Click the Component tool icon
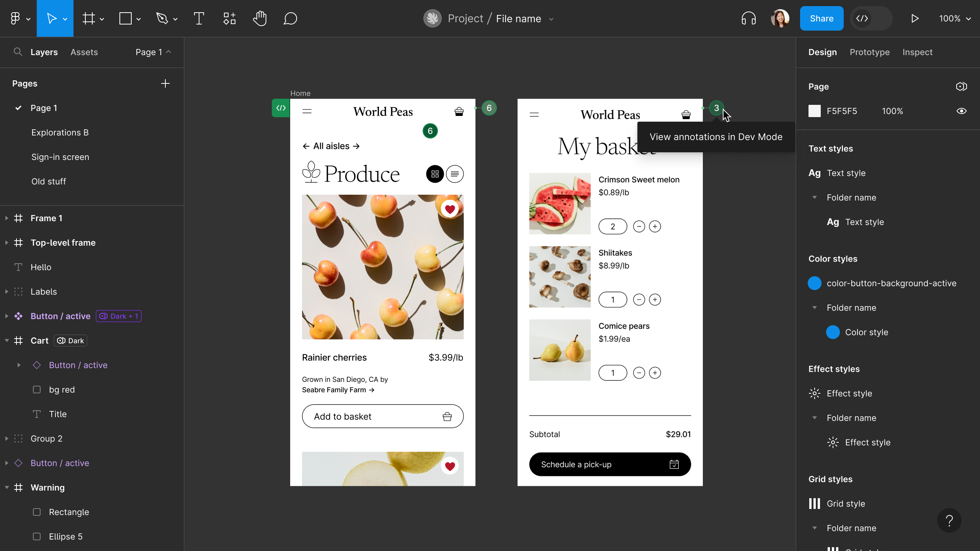980x551 pixels. (229, 18)
